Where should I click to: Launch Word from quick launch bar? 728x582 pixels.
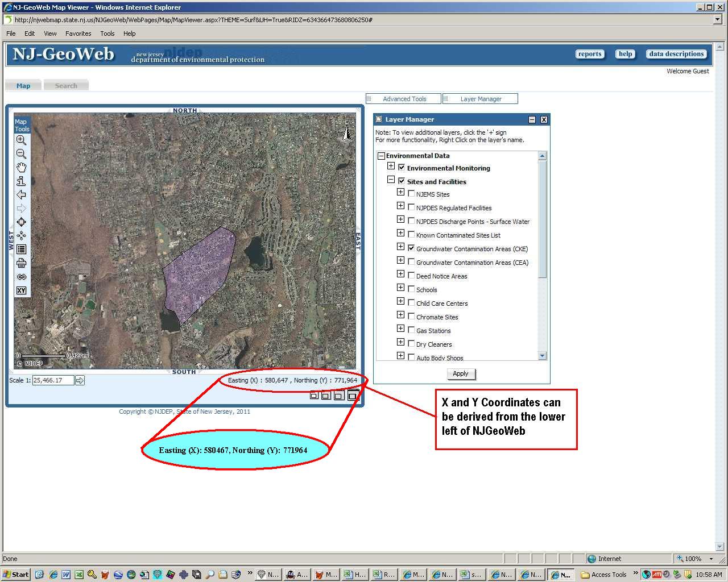tap(66, 575)
